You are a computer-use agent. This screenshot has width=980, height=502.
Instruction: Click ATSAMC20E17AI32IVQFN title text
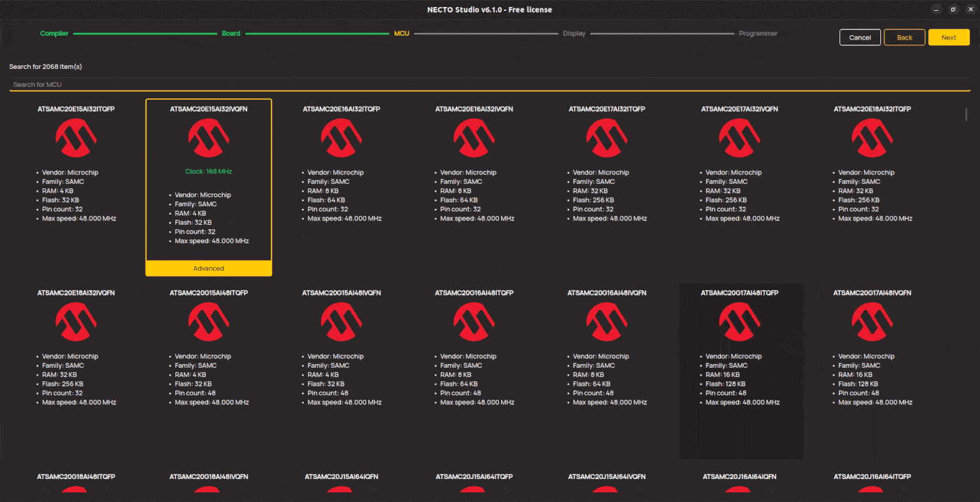pyautogui.click(x=739, y=109)
